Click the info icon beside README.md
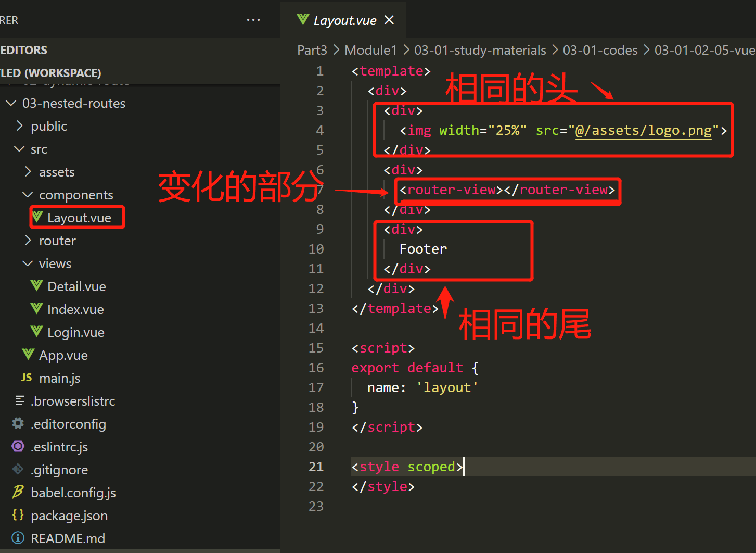Screen dimensions: 756x553 pyautogui.click(x=18, y=538)
